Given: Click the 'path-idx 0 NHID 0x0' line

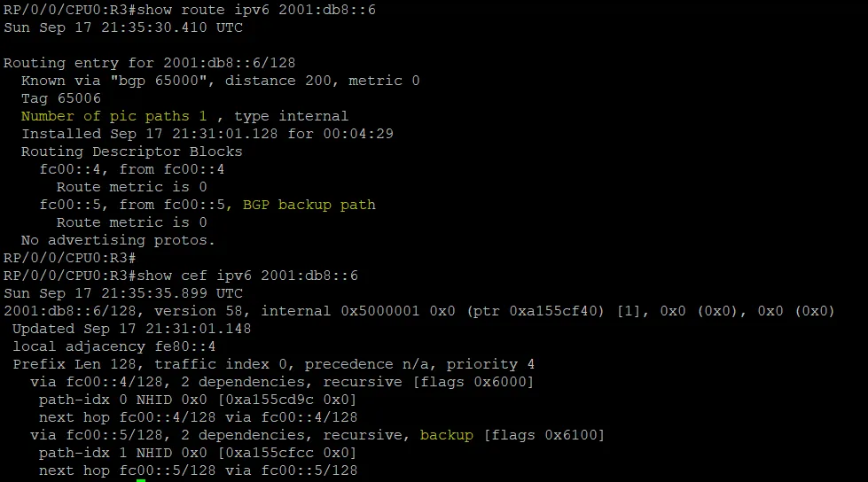Looking at the screenshot, I should coord(198,400).
